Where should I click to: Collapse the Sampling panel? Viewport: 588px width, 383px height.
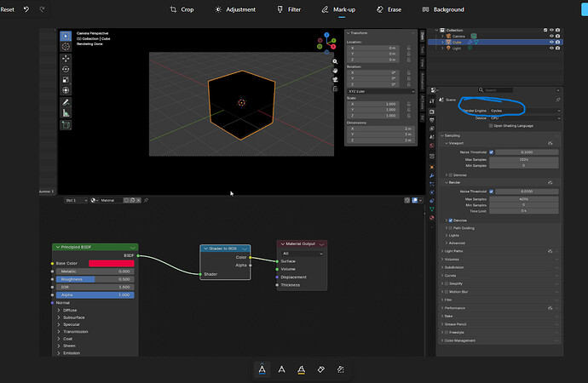click(x=452, y=135)
